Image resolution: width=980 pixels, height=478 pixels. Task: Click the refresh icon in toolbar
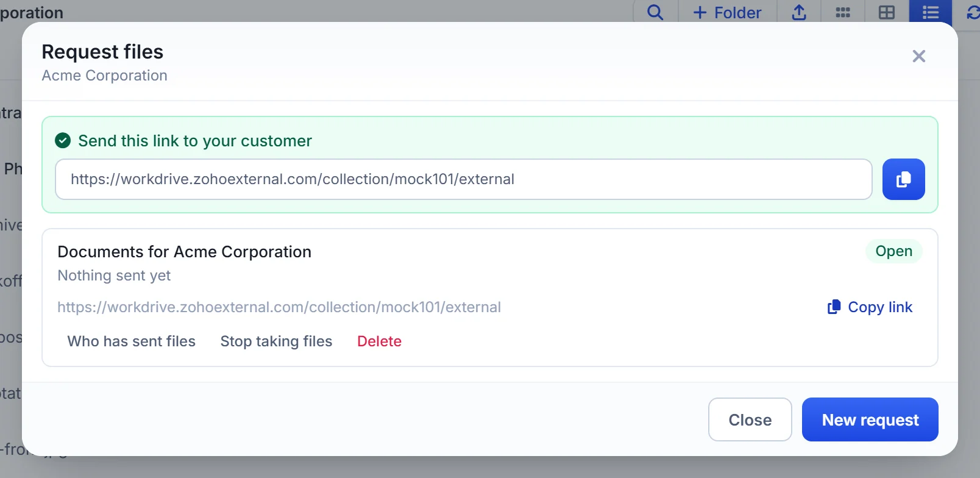coord(973,12)
